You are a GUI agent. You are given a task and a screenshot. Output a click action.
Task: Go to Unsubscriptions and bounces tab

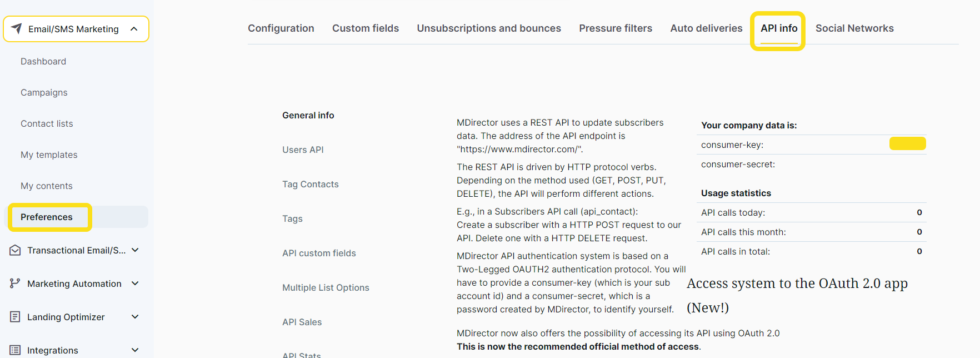pyautogui.click(x=489, y=28)
